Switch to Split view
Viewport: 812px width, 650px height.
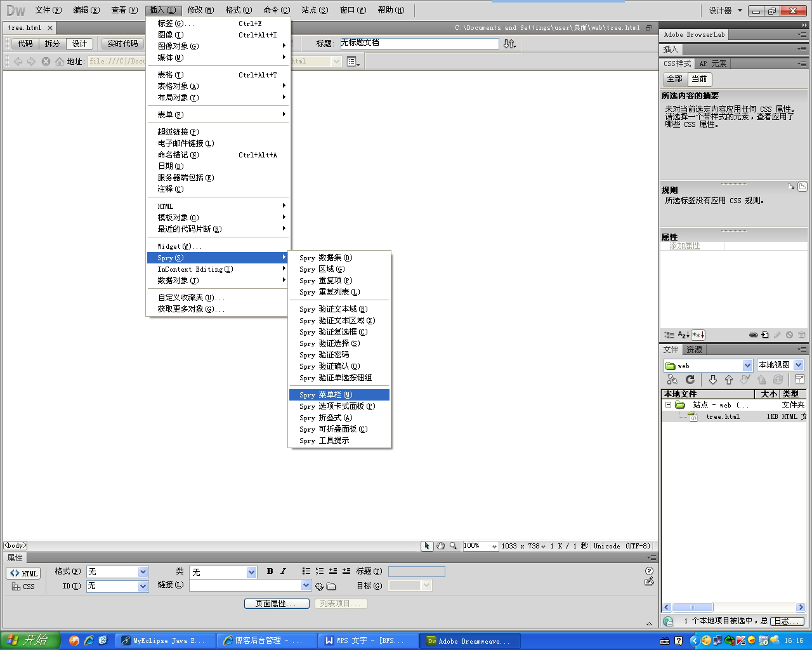52,44
